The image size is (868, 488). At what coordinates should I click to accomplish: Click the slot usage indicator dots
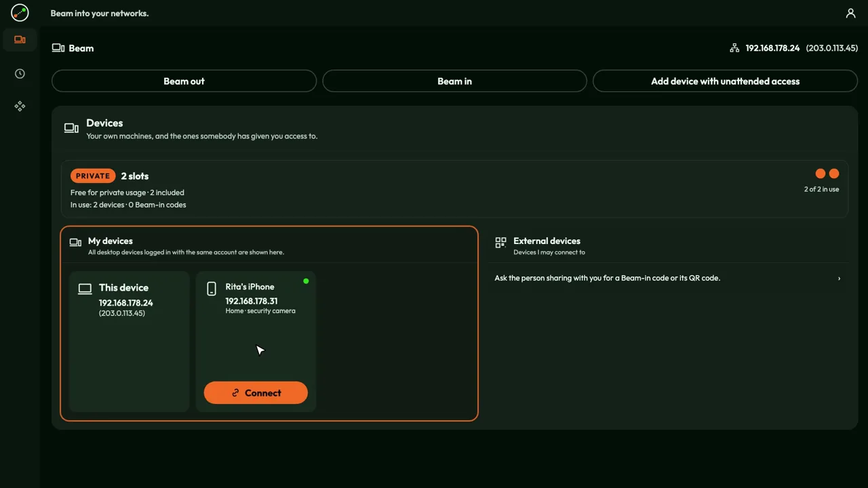(827, 174)
